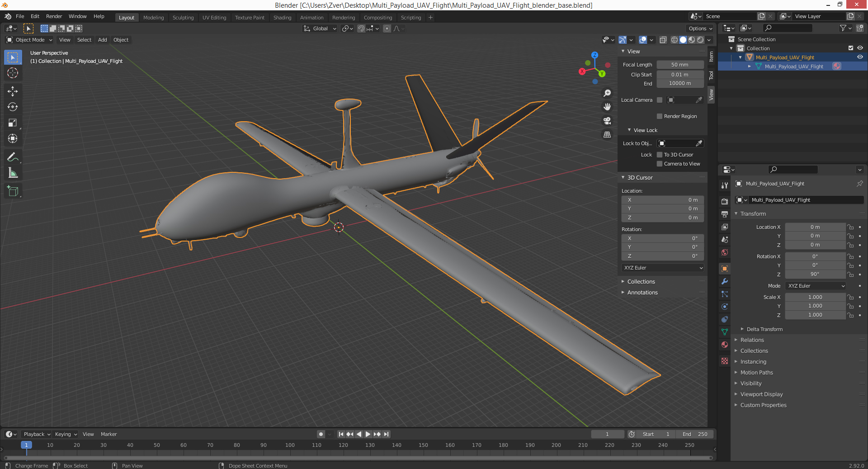Open Output properties printer icon

(x=725, y=214)
